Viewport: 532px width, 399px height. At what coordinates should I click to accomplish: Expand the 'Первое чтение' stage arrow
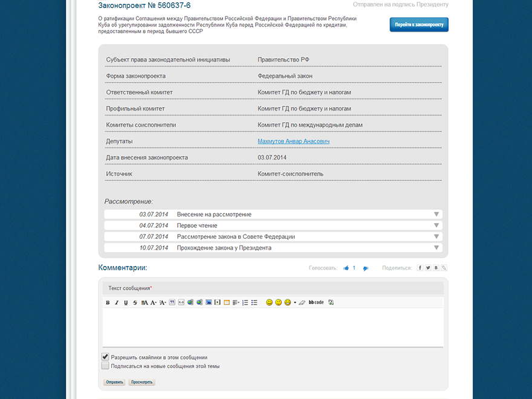point(436,225)
